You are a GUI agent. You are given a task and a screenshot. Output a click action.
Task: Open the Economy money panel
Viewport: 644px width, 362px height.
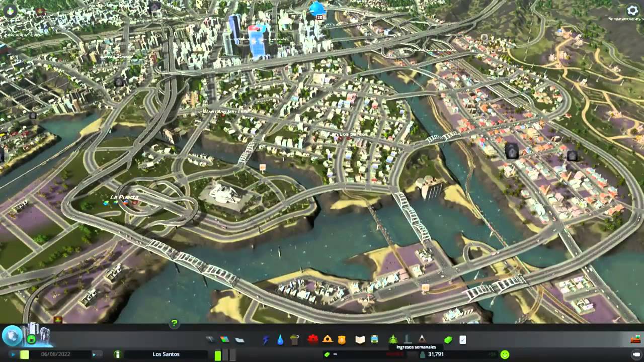point(448,340)
